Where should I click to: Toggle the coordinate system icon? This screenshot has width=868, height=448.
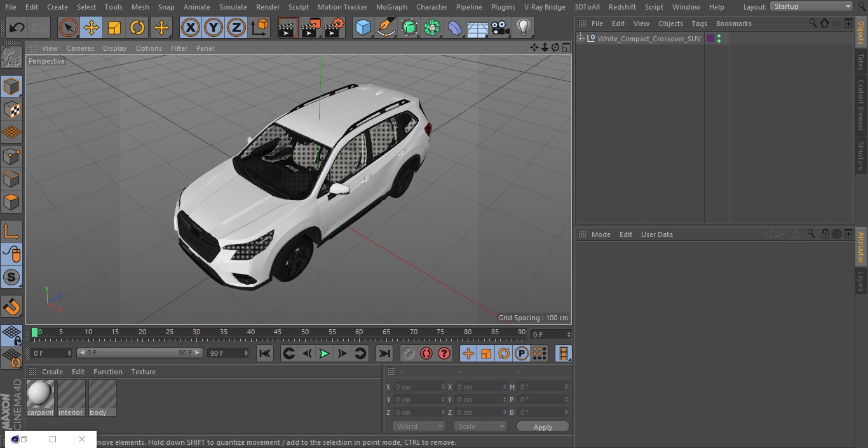[x=260, y=27]
